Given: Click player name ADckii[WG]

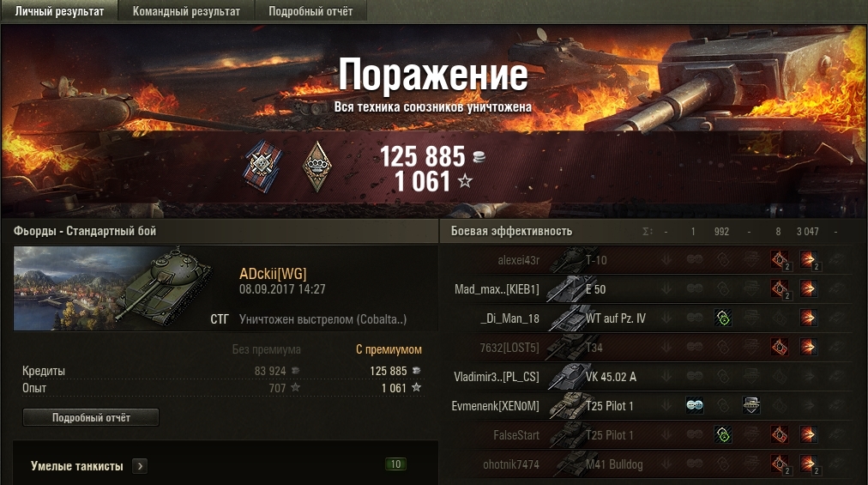Looking at the screenshot, I should click(273, 274).
